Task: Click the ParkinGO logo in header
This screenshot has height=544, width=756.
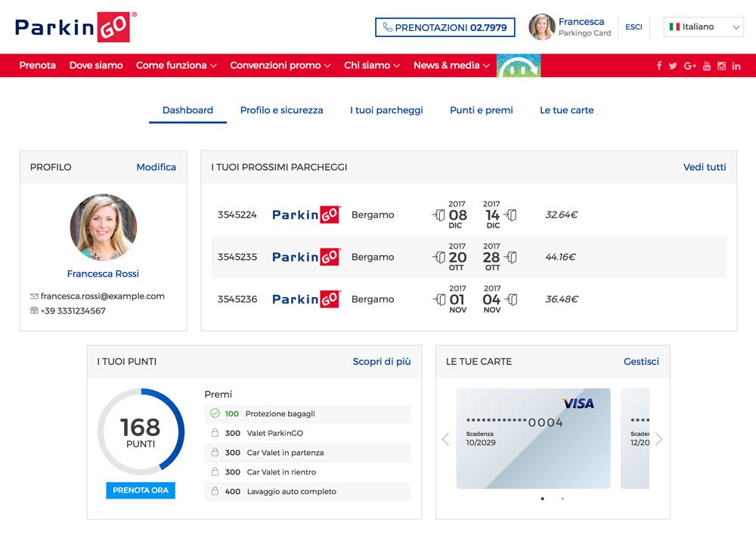Action: point(76,27)
